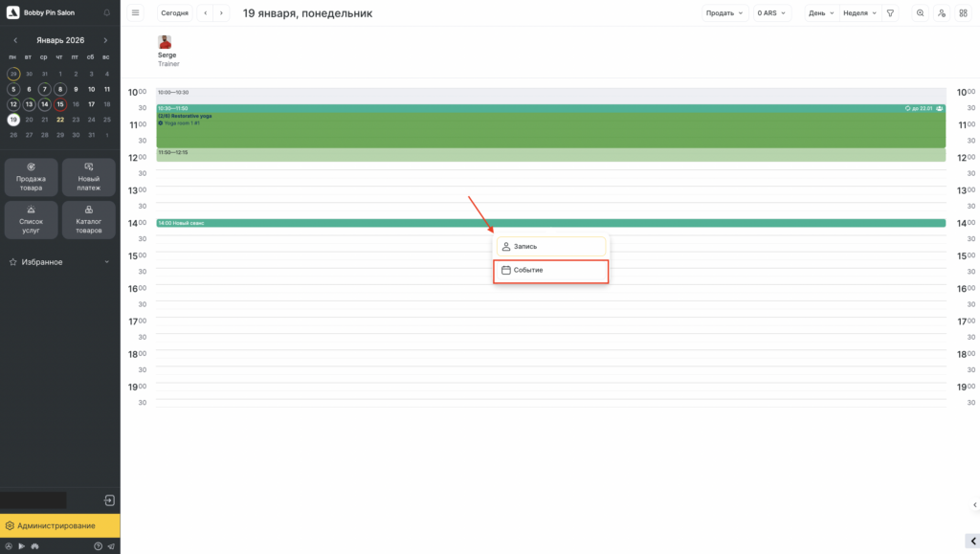
Task: Open the grid layout view icon
Action: pos(963,13)
